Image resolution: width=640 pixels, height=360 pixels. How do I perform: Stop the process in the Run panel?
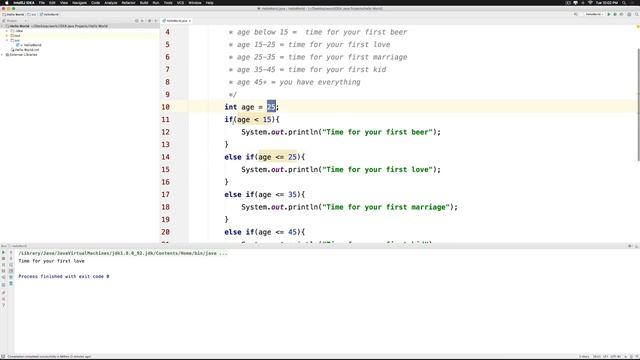point(3,258)
